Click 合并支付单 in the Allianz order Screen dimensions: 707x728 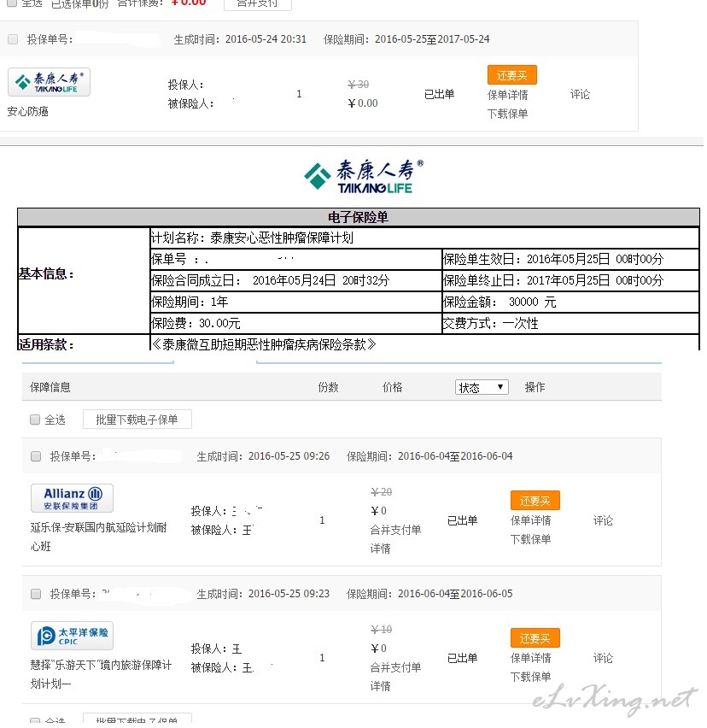point(395,530)
